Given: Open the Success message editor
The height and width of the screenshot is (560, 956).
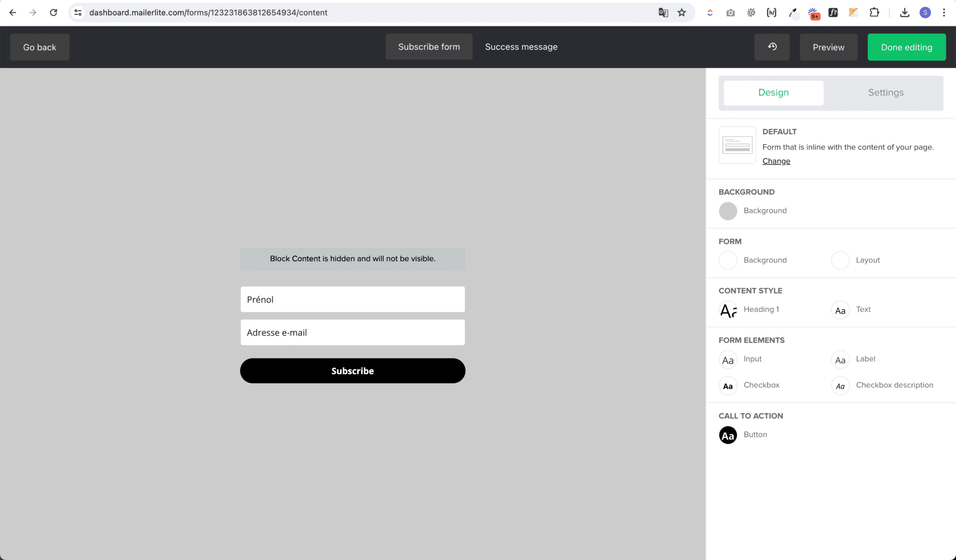Looking at the screenshot, I should (x=521, y=47).
